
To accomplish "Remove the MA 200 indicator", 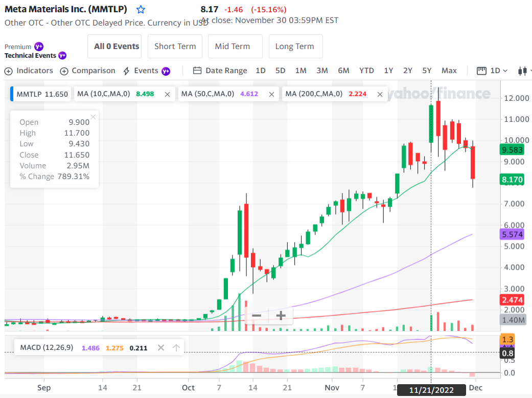I will [x=380, y=95].
